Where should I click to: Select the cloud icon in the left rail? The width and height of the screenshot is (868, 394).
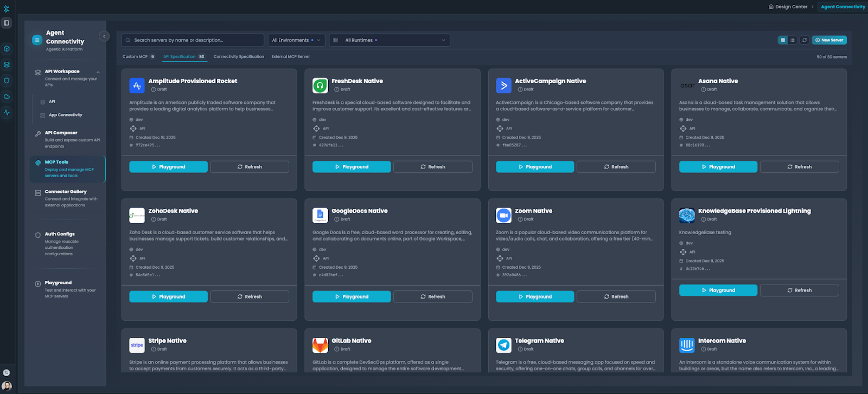click(x=7, y=96)
